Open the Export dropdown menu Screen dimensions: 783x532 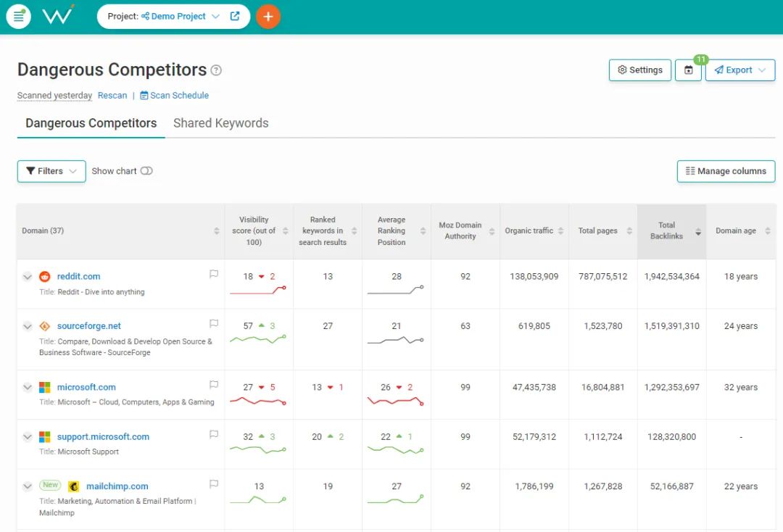coord(740,70)
